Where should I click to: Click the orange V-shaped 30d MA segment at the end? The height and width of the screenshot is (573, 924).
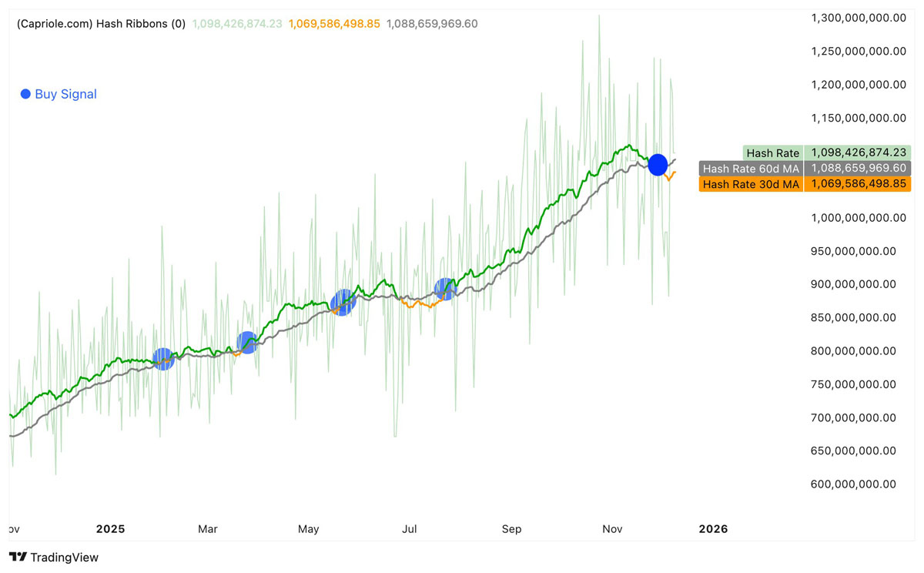click(x=671, y=175)
